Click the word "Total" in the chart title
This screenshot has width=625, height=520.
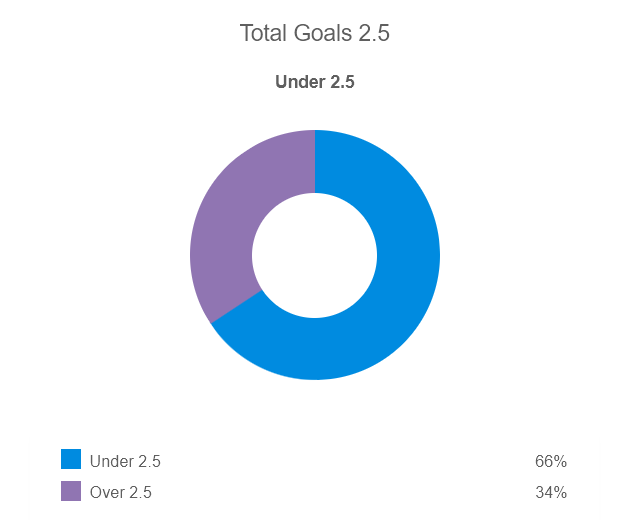coord(265,33)
